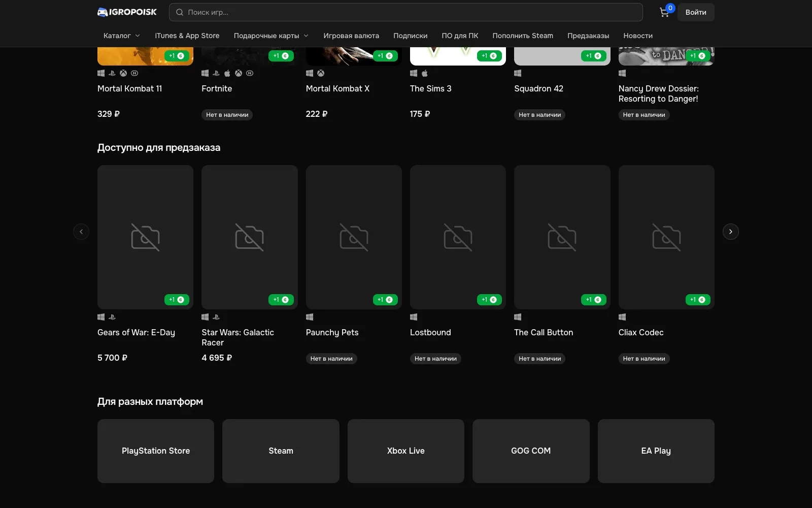Open Новости menu item
Viewport: 812px width, 508px height.
point(638,36)
